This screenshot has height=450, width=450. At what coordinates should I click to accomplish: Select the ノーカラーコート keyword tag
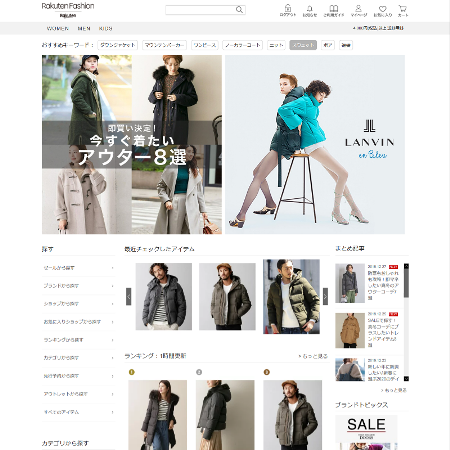tap(243, 45)
